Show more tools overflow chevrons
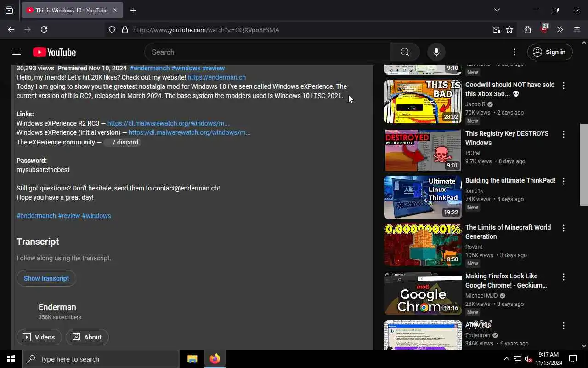The height and width of the screenshot is (368, 588). [x=560, y=29]
